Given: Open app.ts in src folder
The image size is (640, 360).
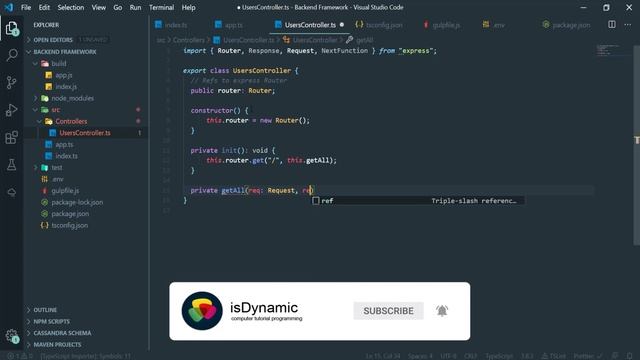Looking at the screenshot, I should [64, 144].
